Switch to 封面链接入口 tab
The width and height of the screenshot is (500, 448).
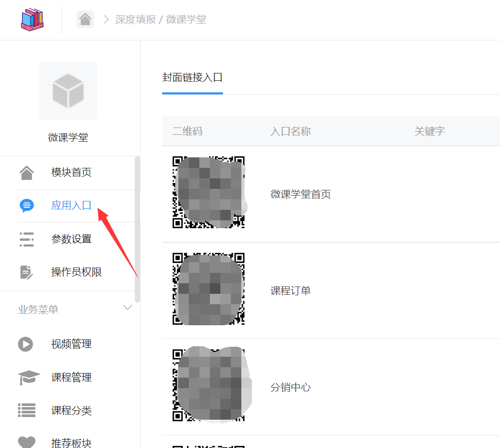pos(192,78)
